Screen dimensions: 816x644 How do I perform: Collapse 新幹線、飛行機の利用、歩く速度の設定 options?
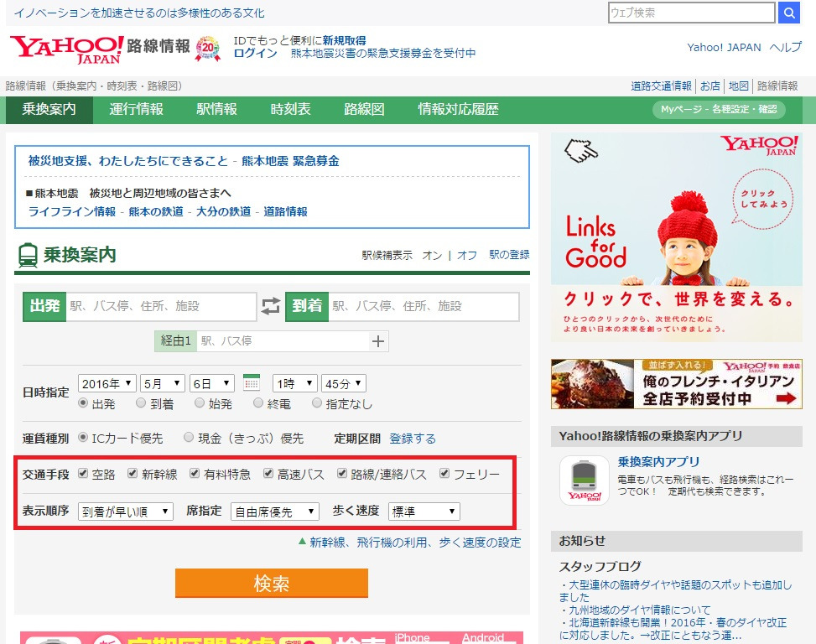coord(409,543)
